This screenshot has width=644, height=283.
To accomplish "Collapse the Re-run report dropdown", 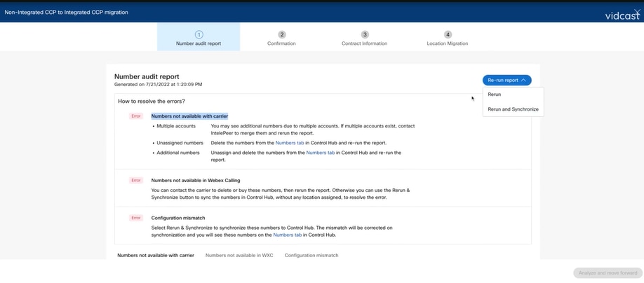I will [x=507, y=81].
